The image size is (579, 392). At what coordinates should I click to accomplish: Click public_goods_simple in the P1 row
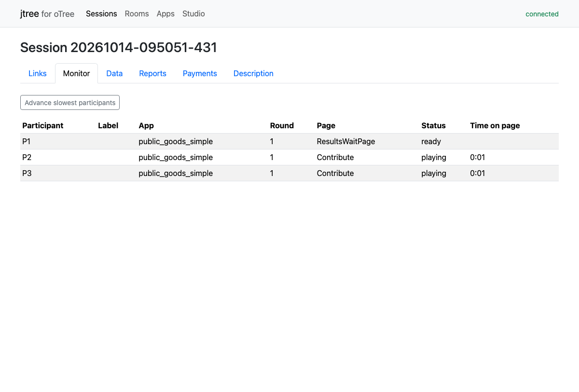click(x=176, y=141)
